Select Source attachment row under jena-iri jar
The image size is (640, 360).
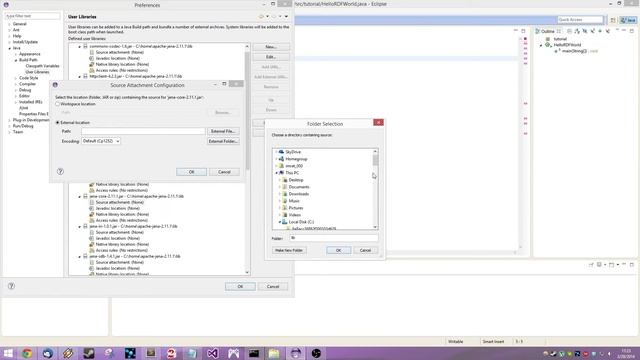[x=120, y=232]
